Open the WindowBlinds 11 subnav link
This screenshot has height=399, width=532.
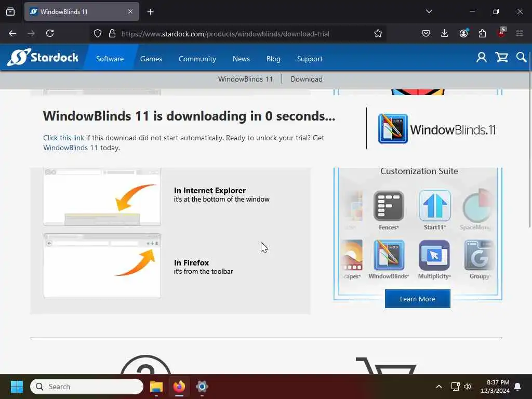coord(245,79)
